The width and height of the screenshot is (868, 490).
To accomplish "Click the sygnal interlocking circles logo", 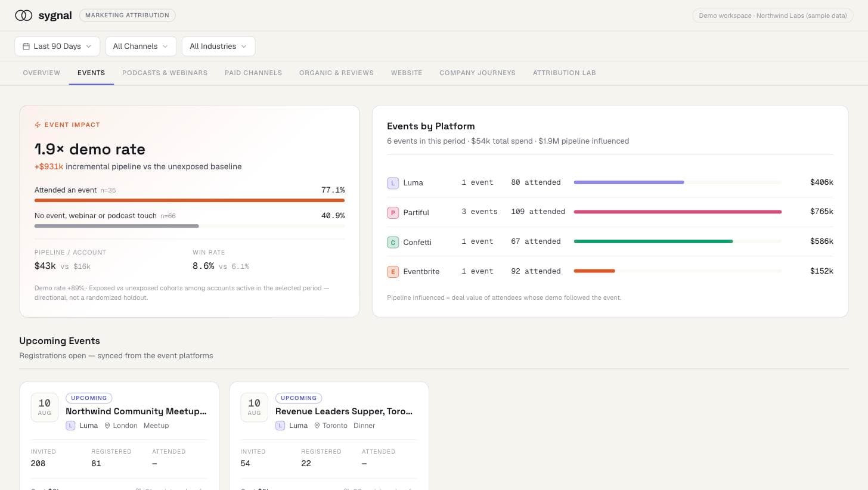I will pyautogui.click(x=24, y=15).
